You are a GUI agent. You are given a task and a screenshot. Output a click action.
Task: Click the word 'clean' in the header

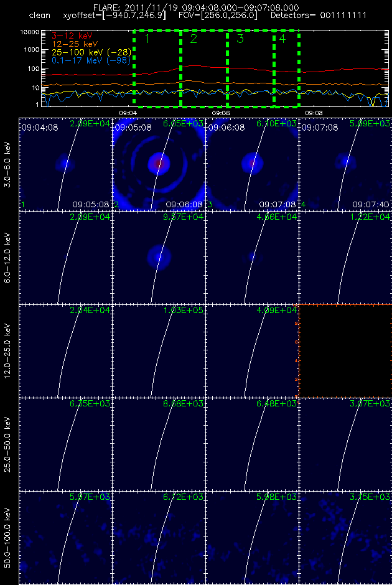[x=39, y=16]
